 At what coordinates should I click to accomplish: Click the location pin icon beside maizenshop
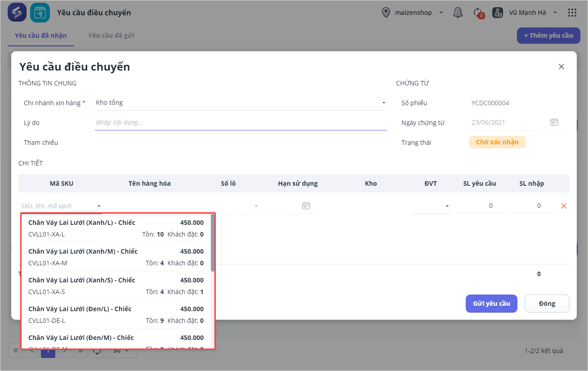click(386, 13)
